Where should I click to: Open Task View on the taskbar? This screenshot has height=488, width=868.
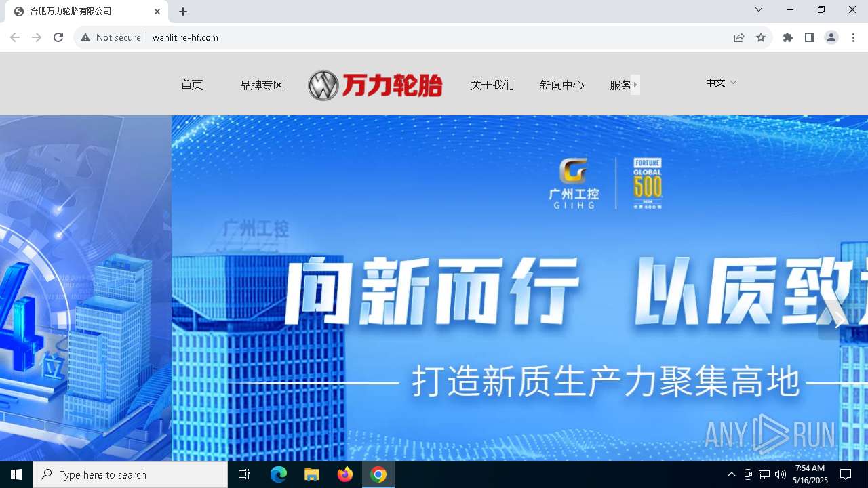click(244, 474)
